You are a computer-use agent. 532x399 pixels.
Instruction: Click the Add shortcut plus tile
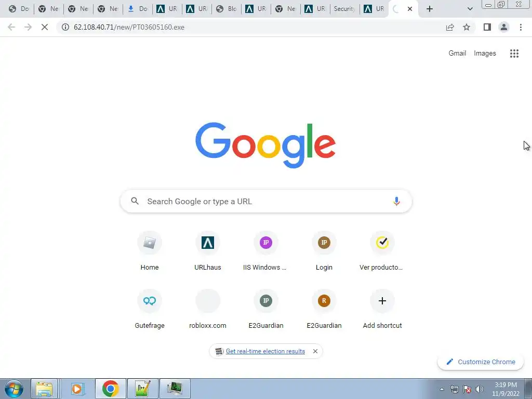(382, 309)
